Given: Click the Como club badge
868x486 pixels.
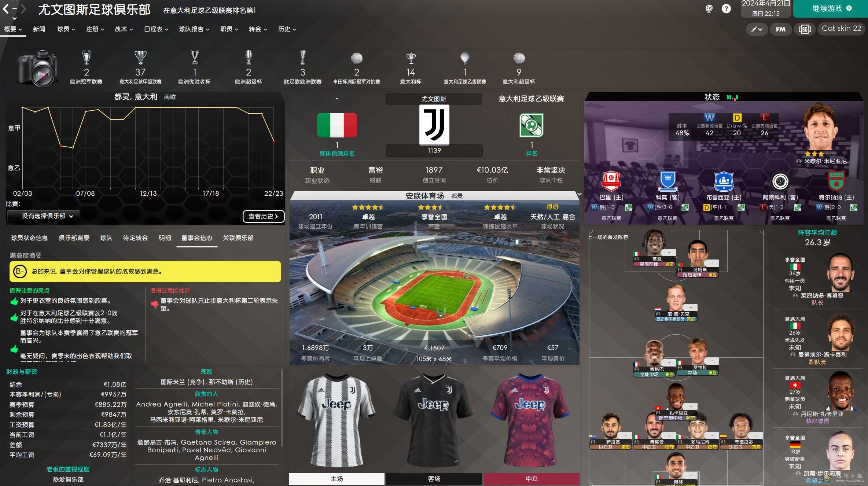Looking at the screenshot, I should pos(667,181).
